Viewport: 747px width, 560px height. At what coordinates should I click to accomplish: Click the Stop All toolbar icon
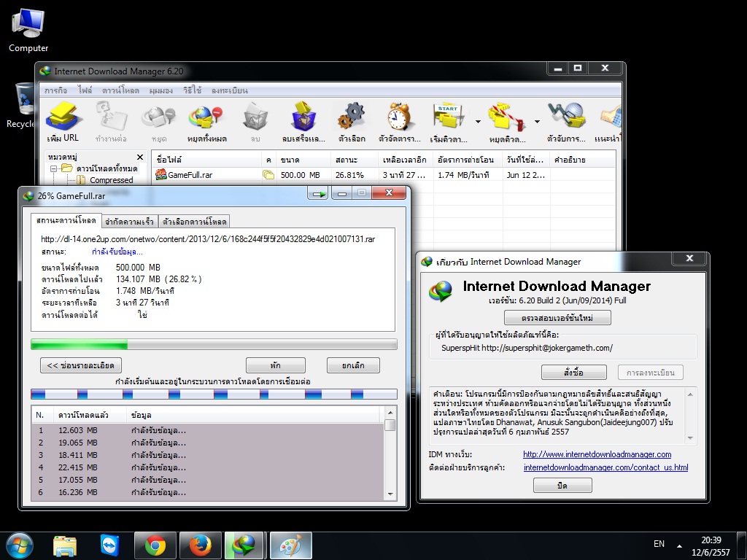(206, 122)
